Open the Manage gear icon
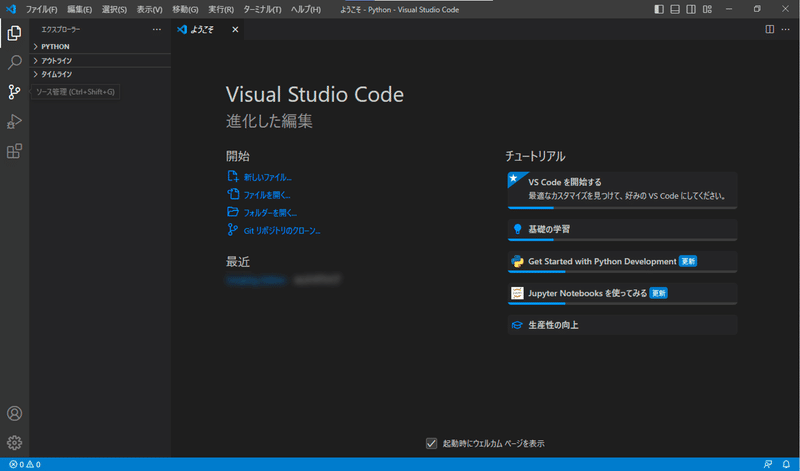 click(x=14, y=442)
